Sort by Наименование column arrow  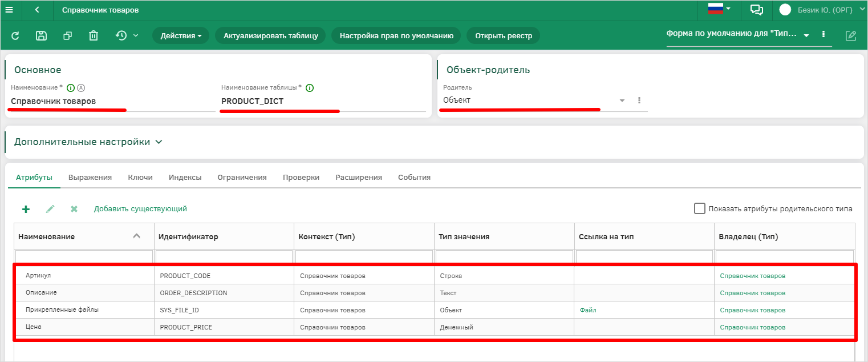tap(136, 236)
